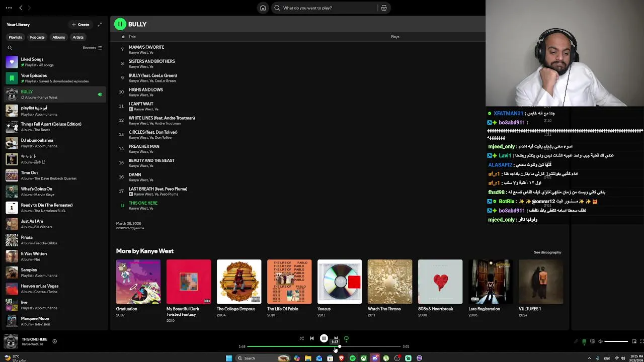Add THIS ONE HERE to Liked Songs
Viewport: 644px width, 362px height.
(x=54, y=341)
